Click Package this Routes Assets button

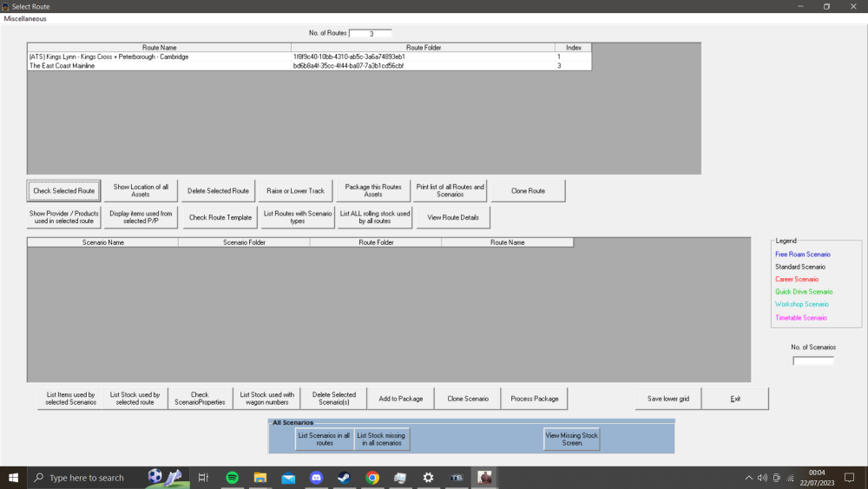click(x=373, y=190)
